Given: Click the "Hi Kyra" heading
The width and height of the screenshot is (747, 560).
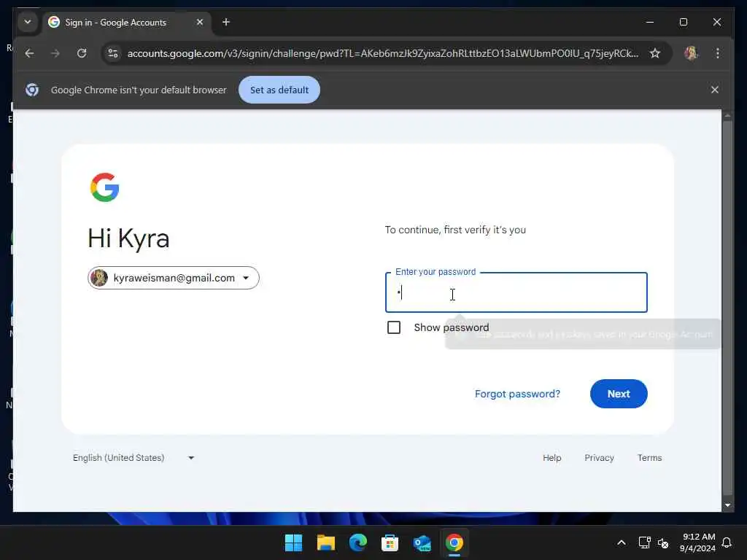Looking at the screenshot, I should pos(128,238).
